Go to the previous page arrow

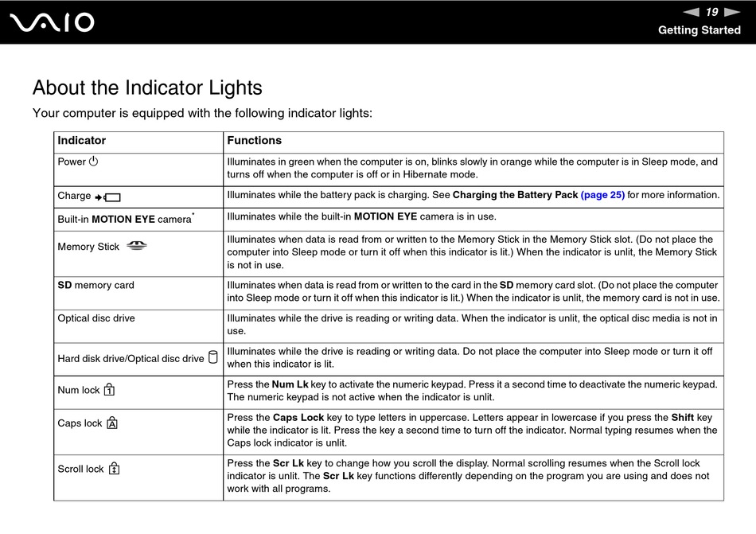(692, 12)
